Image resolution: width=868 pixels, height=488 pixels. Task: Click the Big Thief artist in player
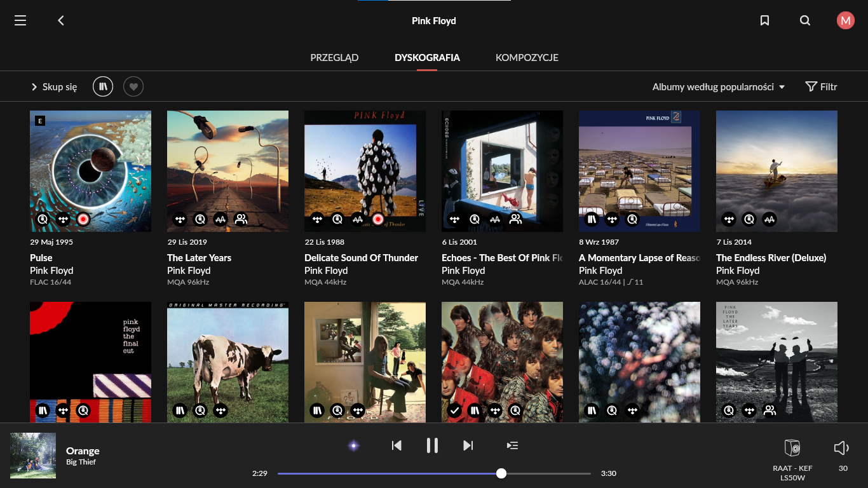81,462
